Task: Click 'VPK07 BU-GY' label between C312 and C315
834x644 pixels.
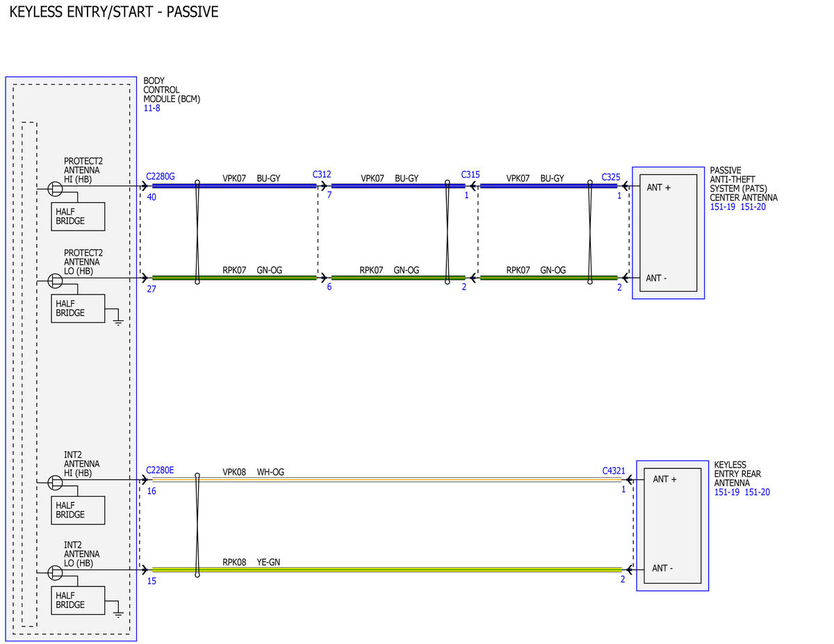Action: (390, 179)
